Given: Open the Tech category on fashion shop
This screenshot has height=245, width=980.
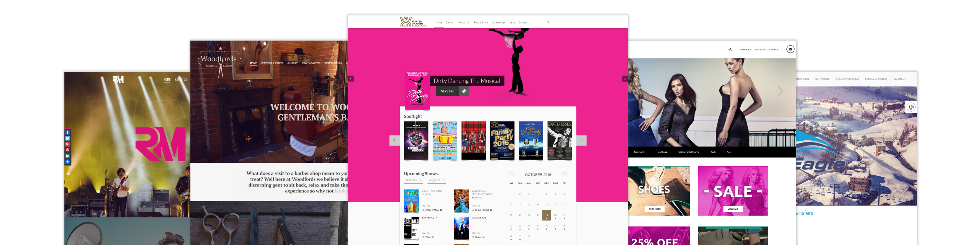Looking at the screenshot, I should tap(713, 152).
